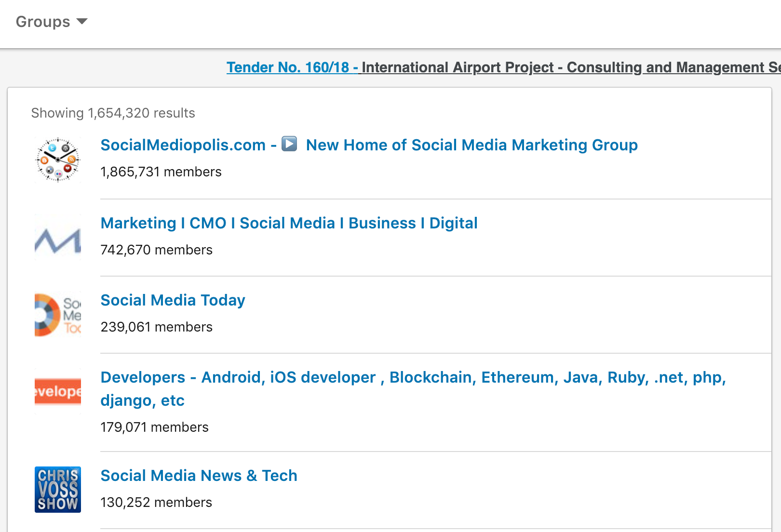This screenshot has width=781, height=532.
Task: Open the Developers Android iOS group link
Action: pos(413,388)
